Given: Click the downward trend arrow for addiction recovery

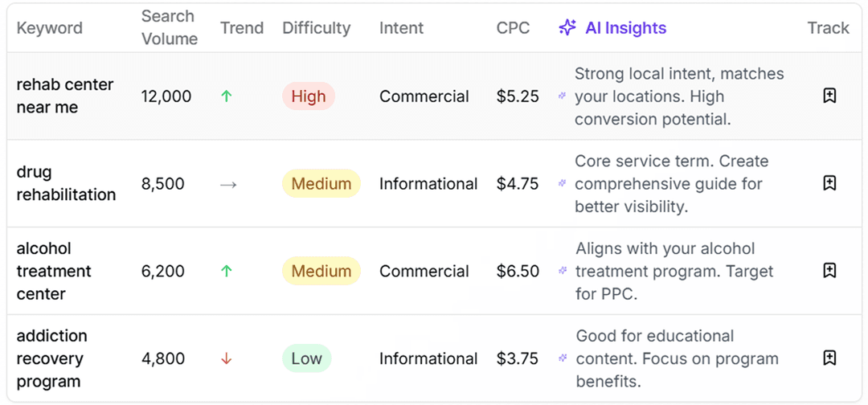Looking at the screenshot, I should coord(227,358).
